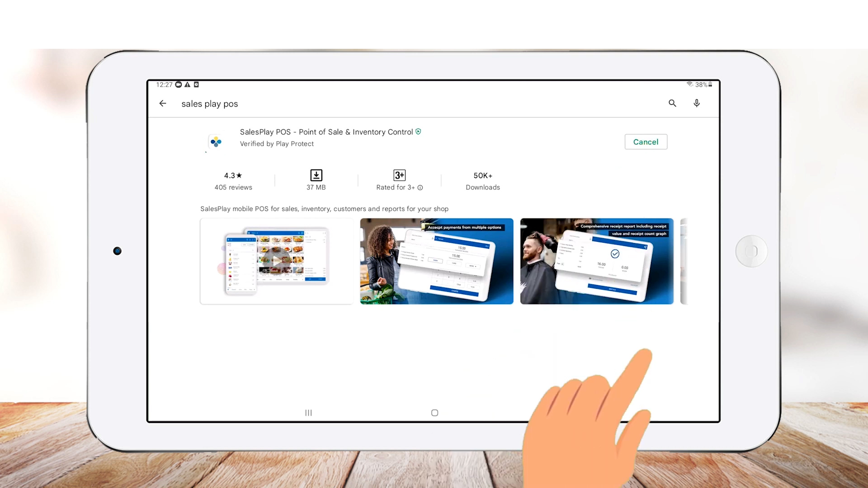Tap the microphone voice search icon
The width and height of the screenshot is (868, 488).
click(x=697, y=103)
